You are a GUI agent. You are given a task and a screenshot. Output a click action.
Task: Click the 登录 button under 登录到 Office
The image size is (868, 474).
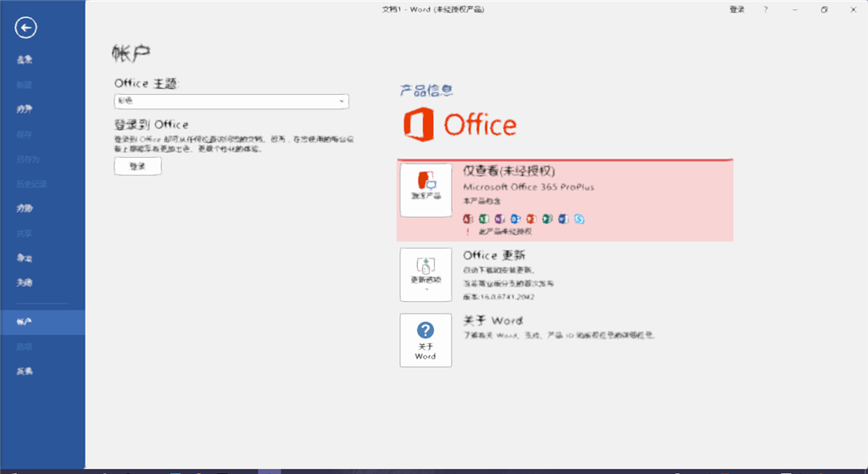138,166
